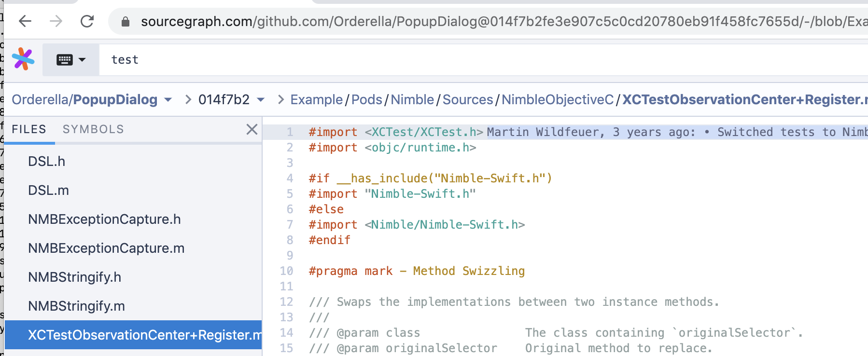Open the Martin Wildfeuer blame annotation
The image size is (868, 356).
pyautogui.click(x=677, y=132)
